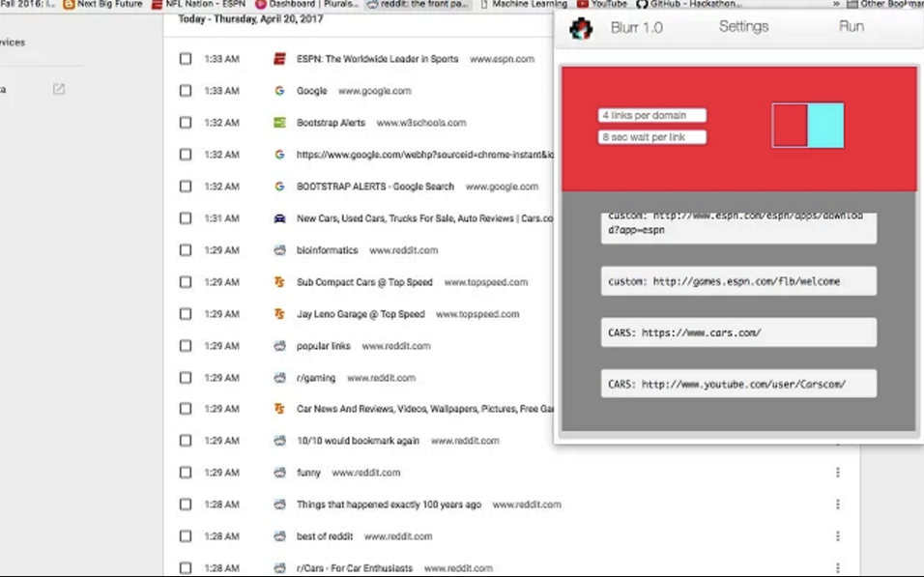Open 'ESPN: The Worldwide Leader in Sports' link
The height and width of the screenshot is (577, 924).
click(377, 59)
